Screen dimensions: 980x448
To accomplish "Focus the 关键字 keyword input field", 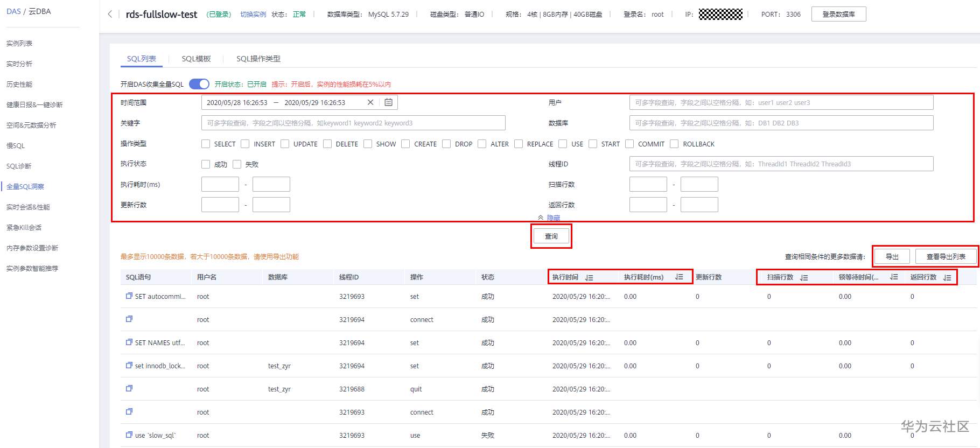I will pyautogui.click(x=353, y=123).
